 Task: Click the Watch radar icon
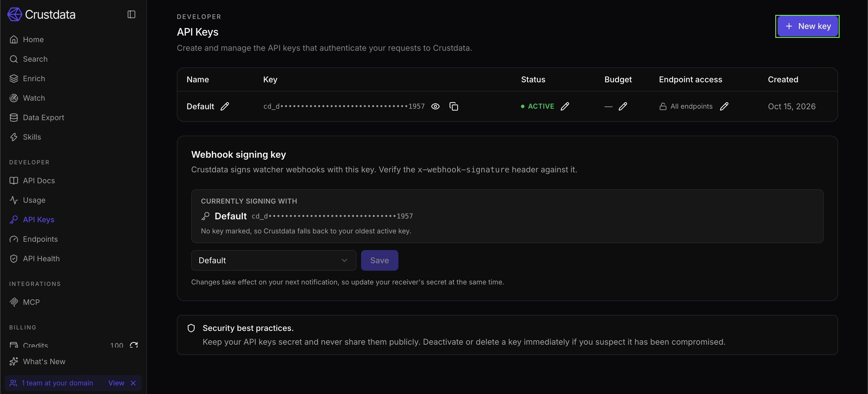(14, 98)
